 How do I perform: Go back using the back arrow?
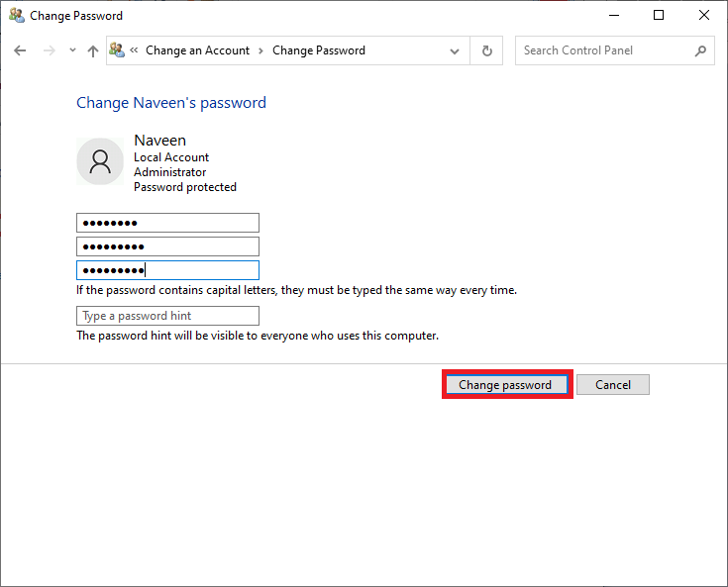(20, 50)
